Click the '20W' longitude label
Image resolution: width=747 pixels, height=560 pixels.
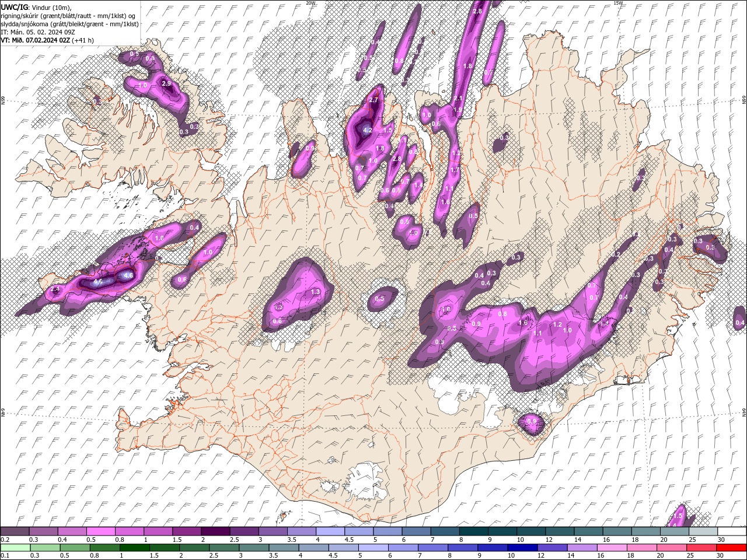[310, 3]
